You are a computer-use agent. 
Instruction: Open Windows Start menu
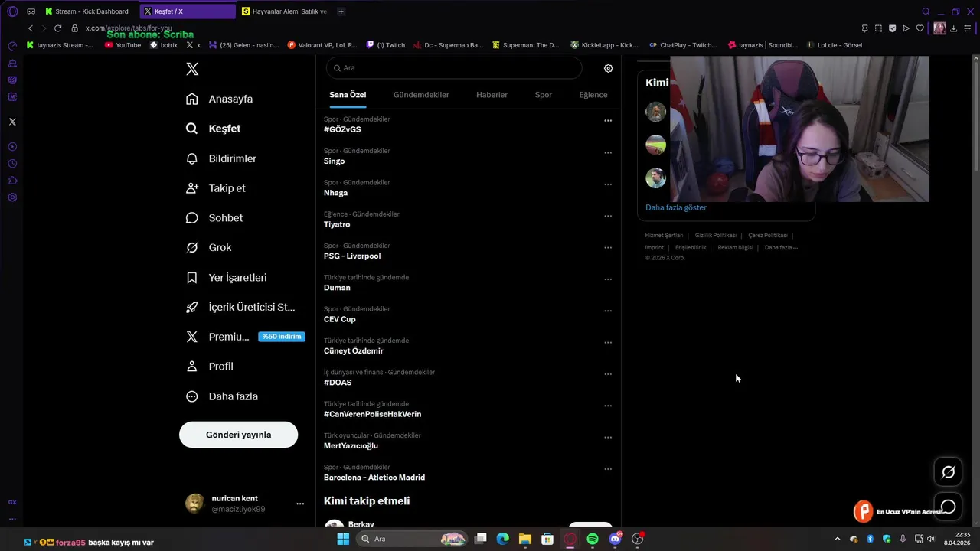click(343, 539)
